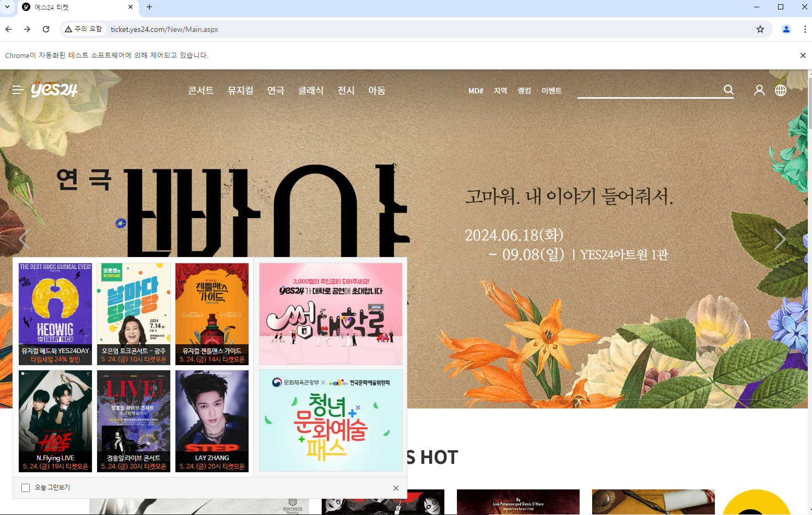Go to the next banner slide arrow
812x515 pixels.
click(x=780, y=239)
